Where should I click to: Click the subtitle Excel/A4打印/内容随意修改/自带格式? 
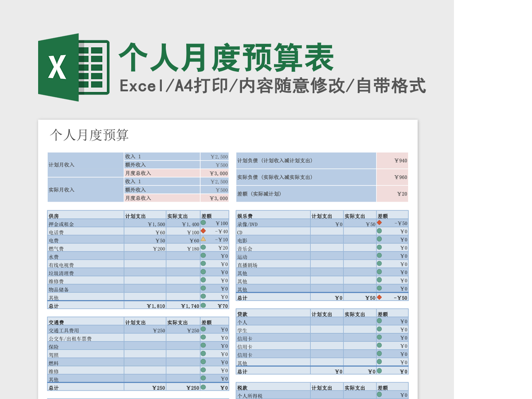coord(273,86)
